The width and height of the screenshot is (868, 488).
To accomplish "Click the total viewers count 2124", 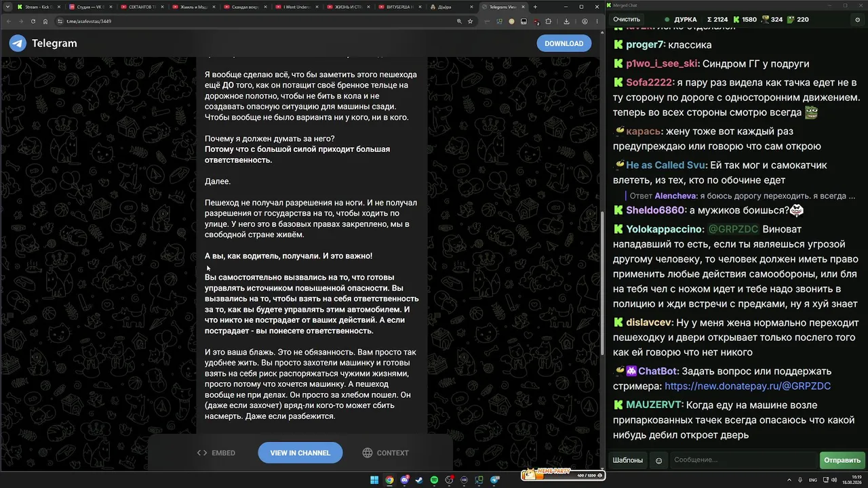I will 717,20.
